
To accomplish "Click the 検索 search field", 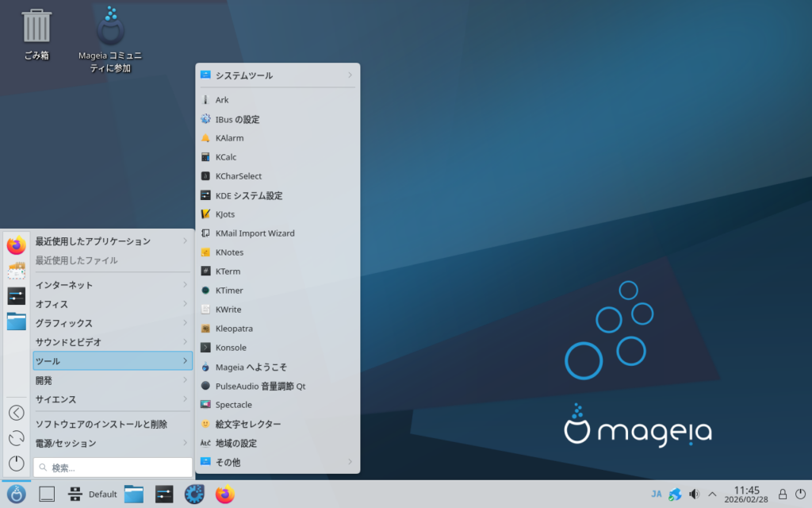I will point(113,468).
